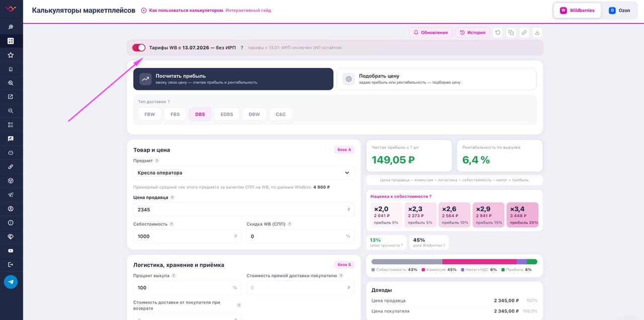Viewport: 644px width, 320px height.
Task: Switch to Посчитать прибыль mode
Action: 233,79
